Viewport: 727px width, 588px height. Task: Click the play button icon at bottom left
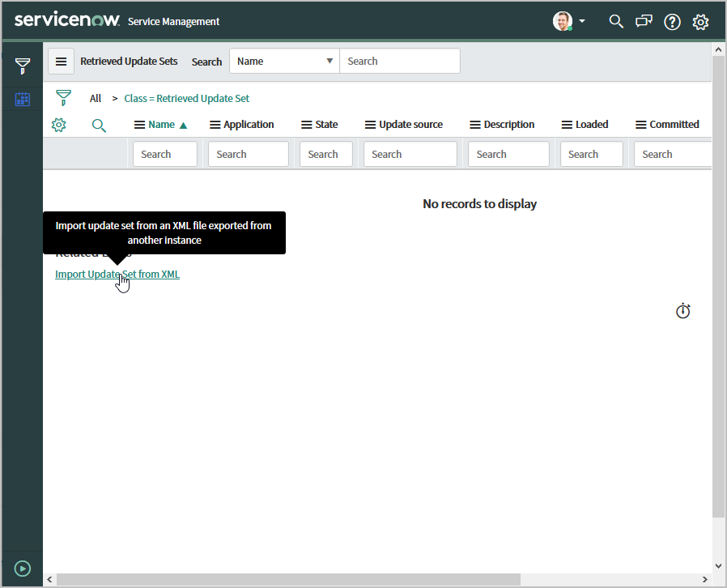23,569
